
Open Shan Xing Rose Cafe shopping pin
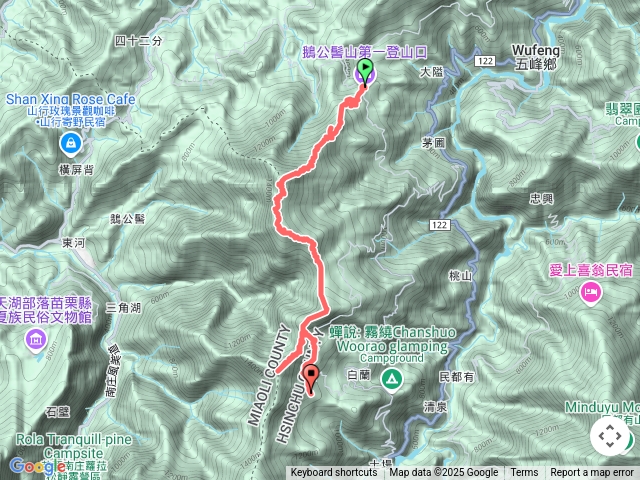pos(71,144)
